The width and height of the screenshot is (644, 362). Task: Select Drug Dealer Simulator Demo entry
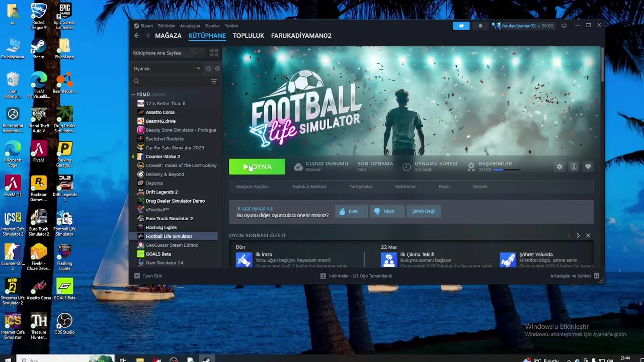coord(175,201)
